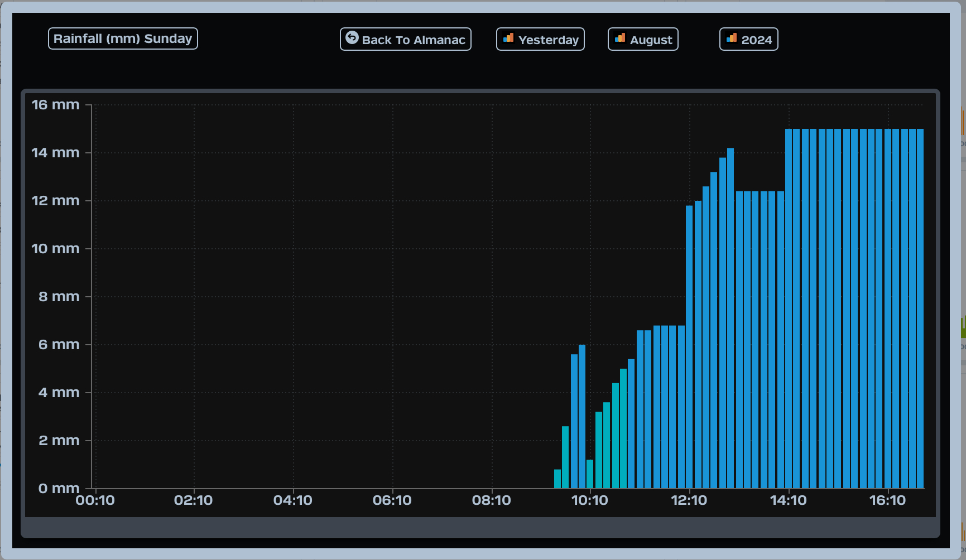Open the 2024 rainfall chart
This screenshot has width=966, height=560.
click(748, 39)
